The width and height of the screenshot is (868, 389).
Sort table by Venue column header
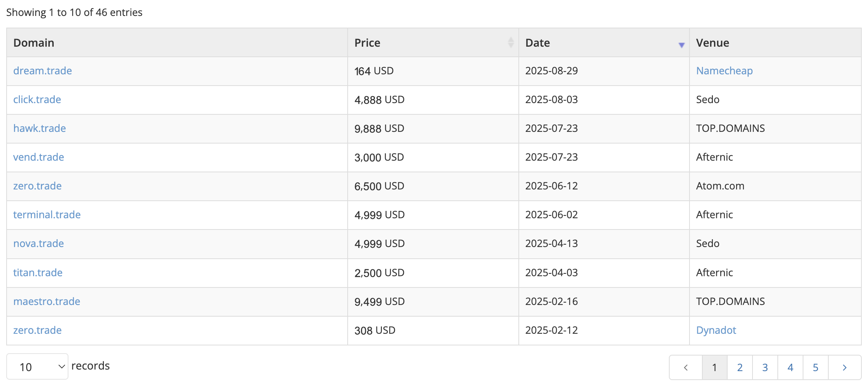pyautogui.click(x=712, y=43)
